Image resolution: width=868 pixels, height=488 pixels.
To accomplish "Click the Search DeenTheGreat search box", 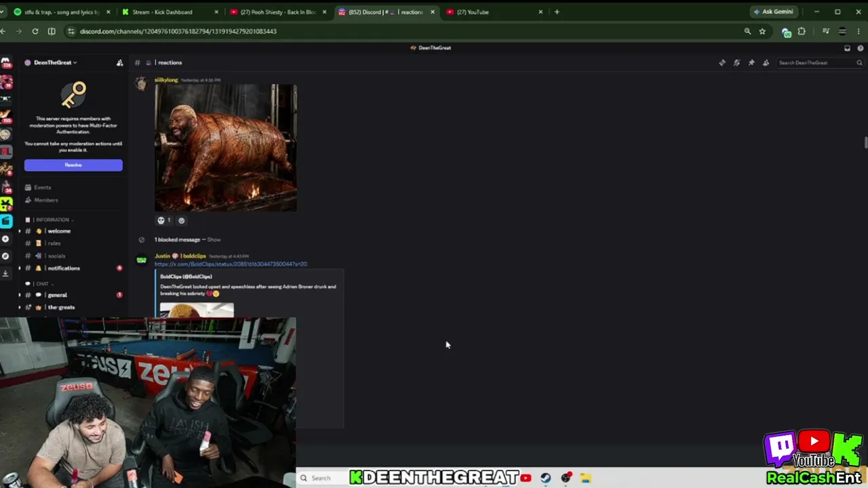I will tap(820, 62).
